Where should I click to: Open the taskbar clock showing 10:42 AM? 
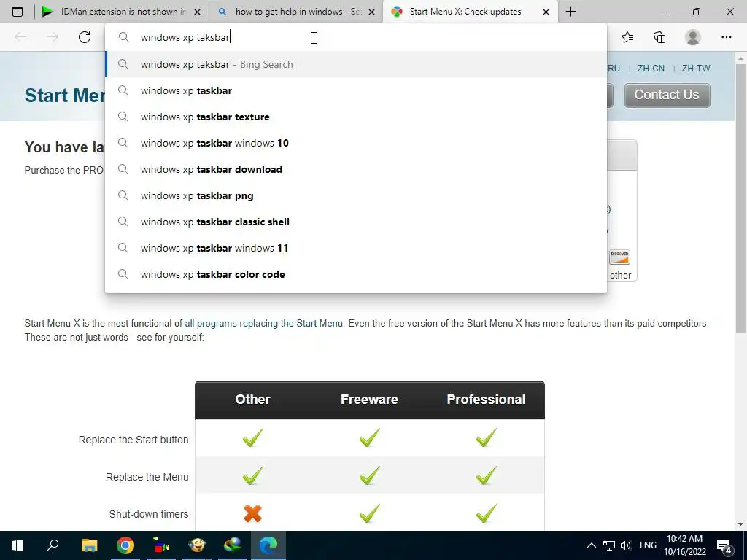(x=684, y=545)
